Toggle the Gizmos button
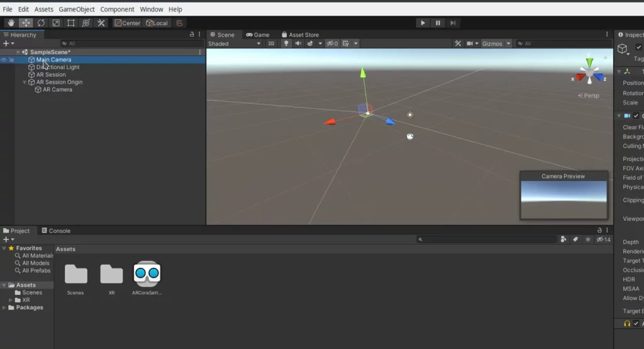 coord(492,43)
